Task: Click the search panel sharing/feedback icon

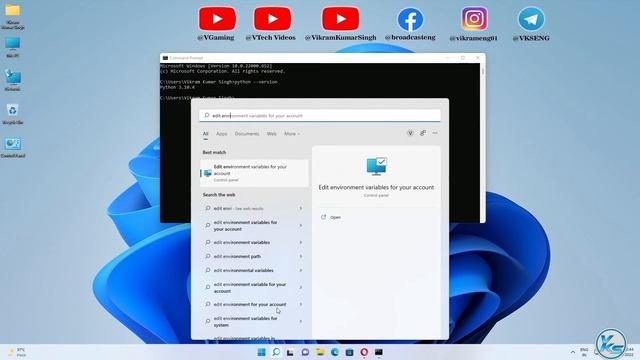Action: 423,133
